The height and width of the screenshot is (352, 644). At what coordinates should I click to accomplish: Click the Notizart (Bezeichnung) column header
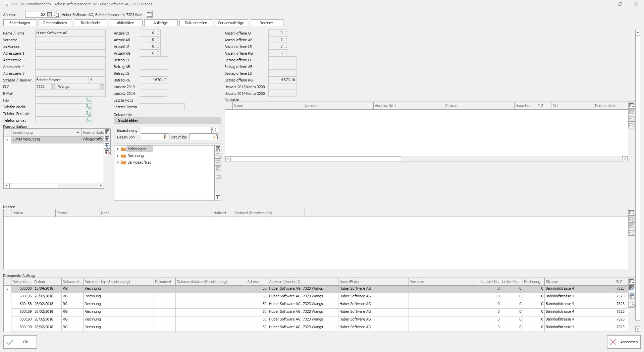[269, 213]
